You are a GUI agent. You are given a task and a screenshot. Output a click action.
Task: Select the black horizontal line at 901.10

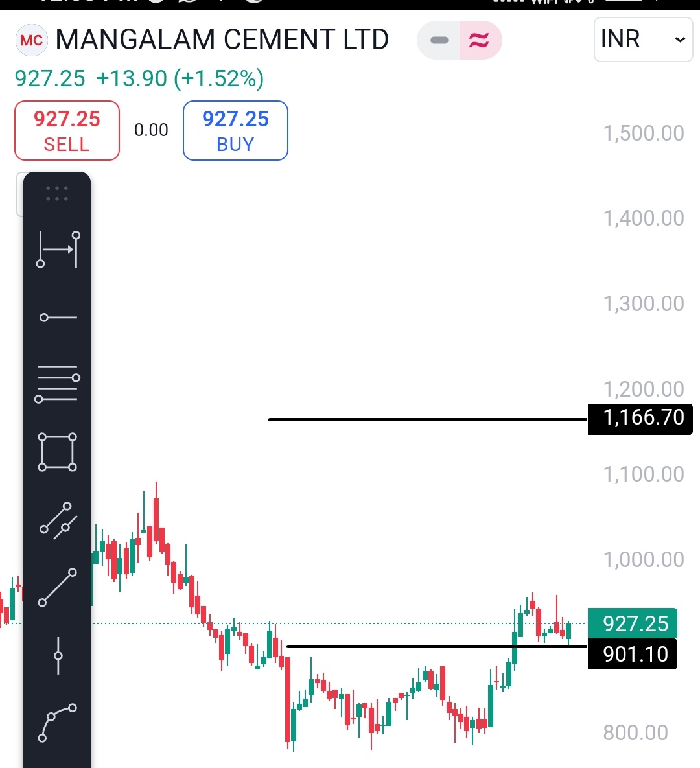(x=436, y=647)
